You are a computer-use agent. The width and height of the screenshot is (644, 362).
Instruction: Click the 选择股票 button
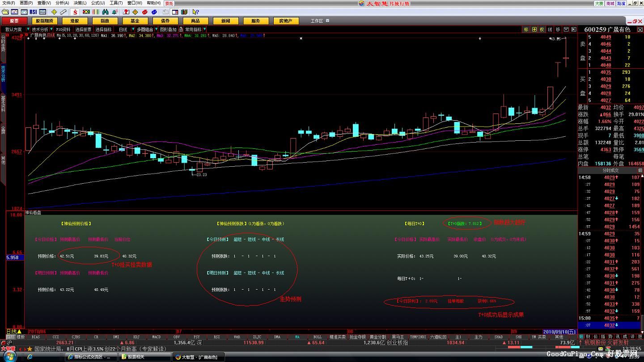(83, 29)
